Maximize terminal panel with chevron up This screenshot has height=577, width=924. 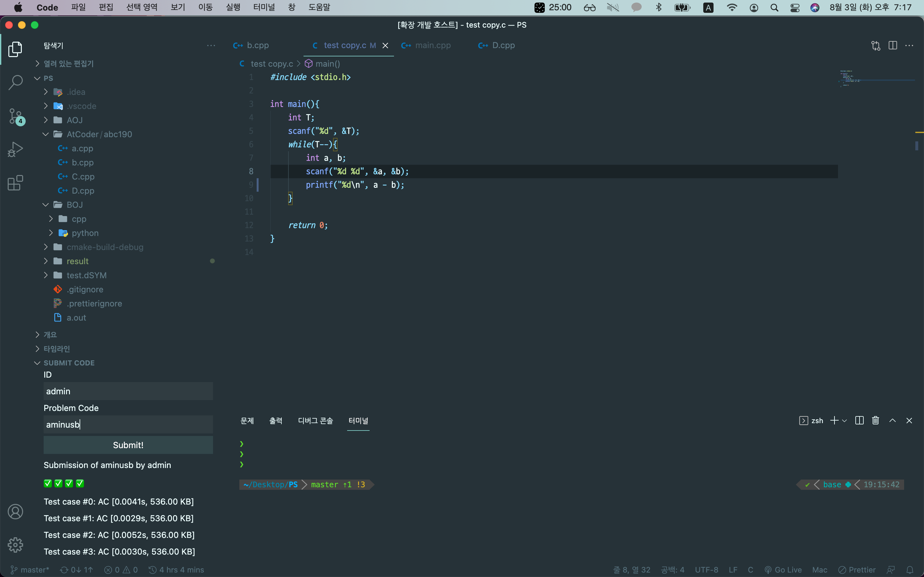pyautogui.click(x=892, y=421)
